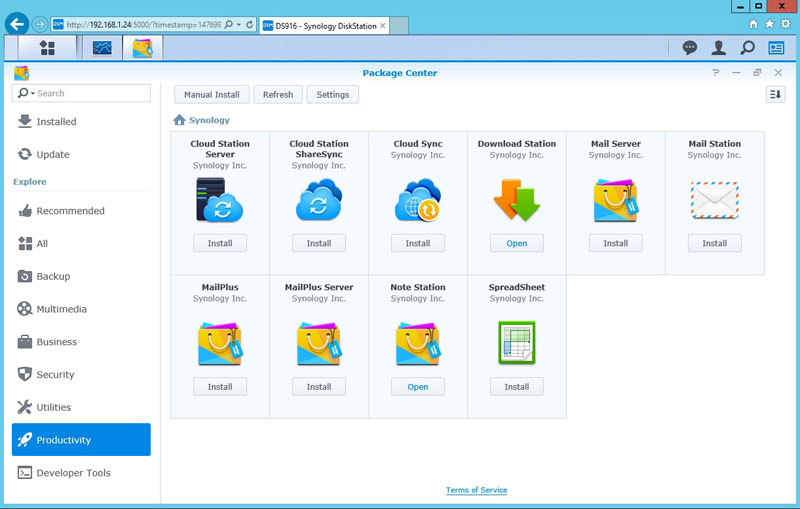This screenshot has width=800, height=509.
Task: Click the Package Center help question mark
Action: 715,73
